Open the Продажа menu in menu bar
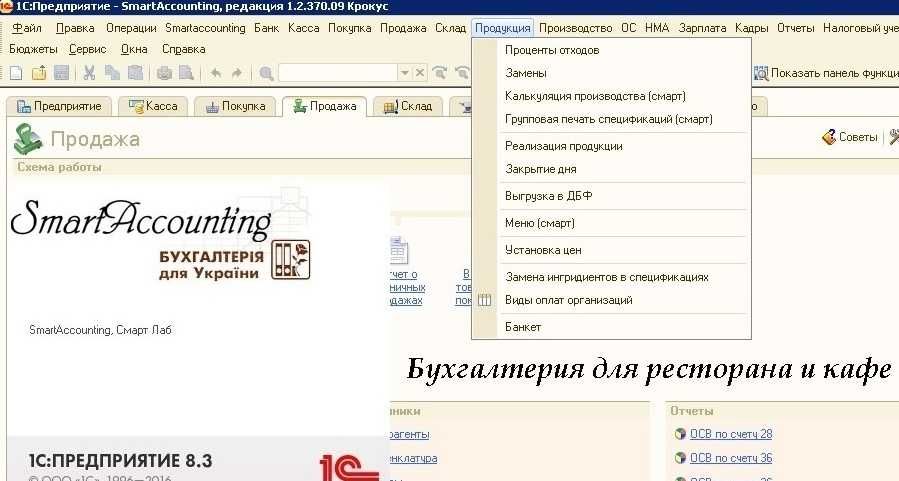 [403, 28]
